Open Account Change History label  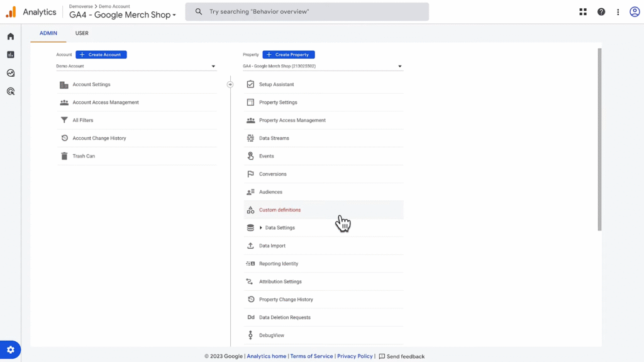point(99,139)
